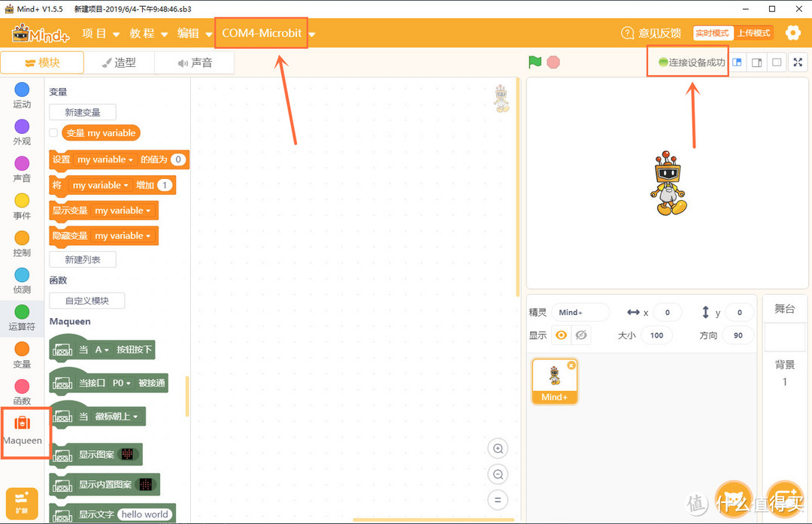Open the settings gear icon

[793, 33]
